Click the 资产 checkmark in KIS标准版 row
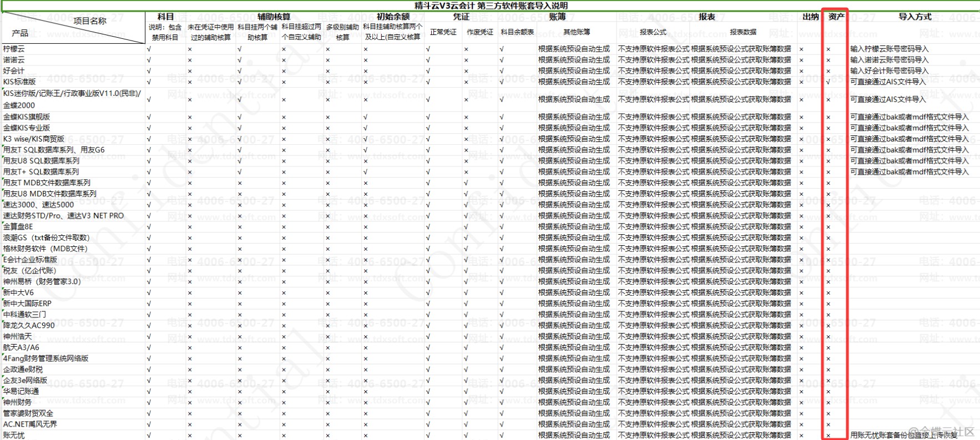980x440 pixels. click(x=828, y=82)
